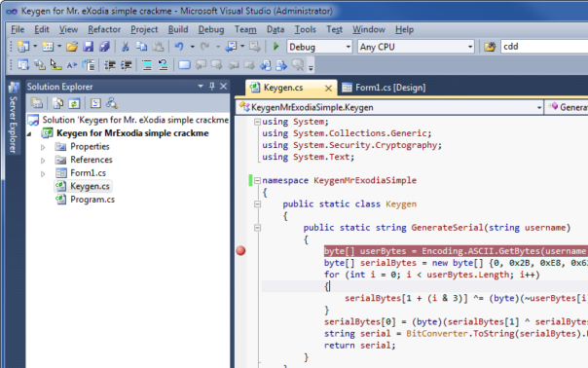Viewport: 588px width, 368px height.
Task: Click the Save All icon
Action: tap(104, 47)
